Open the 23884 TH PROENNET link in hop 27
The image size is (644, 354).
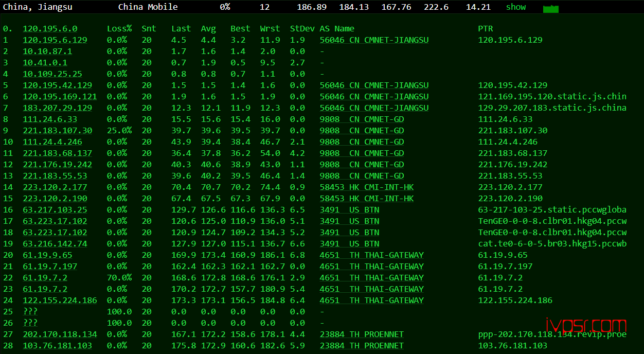(x=362, y=334)
